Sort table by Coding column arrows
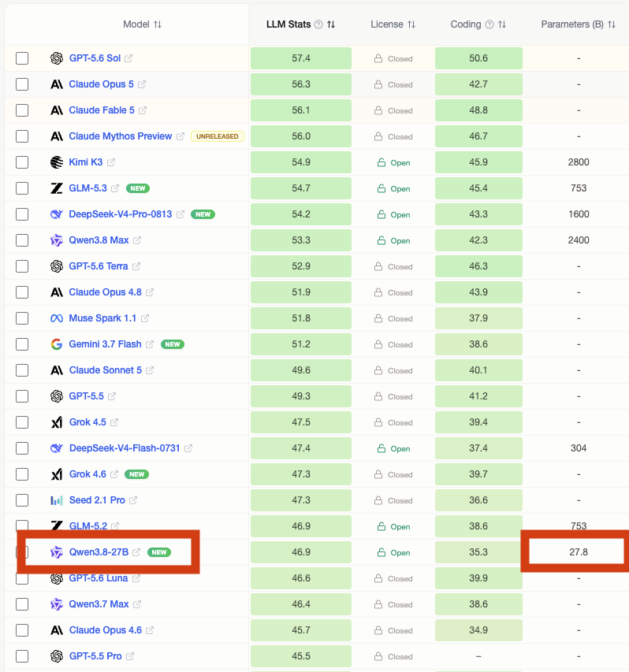 tap(502, 25)
